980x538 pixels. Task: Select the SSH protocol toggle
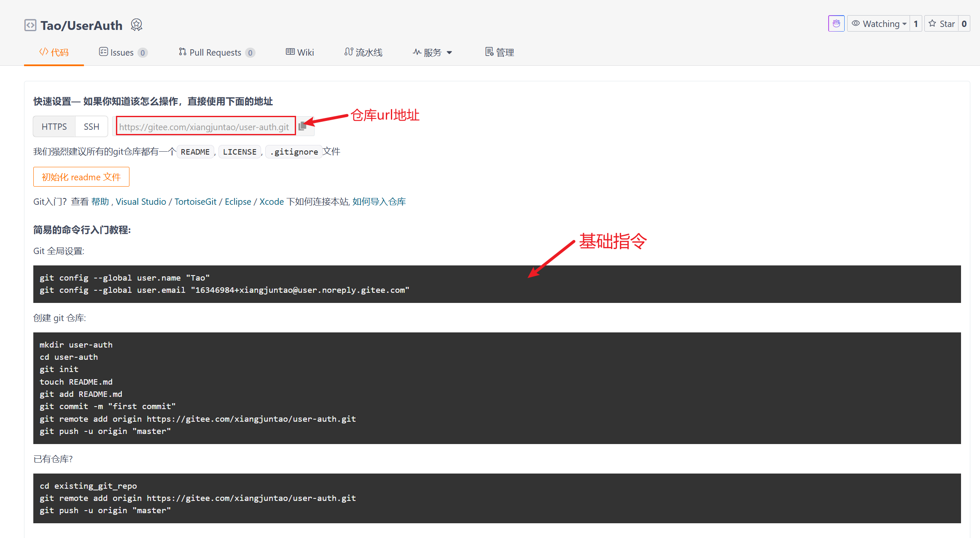pyautogui.click(x=91, y=126)
